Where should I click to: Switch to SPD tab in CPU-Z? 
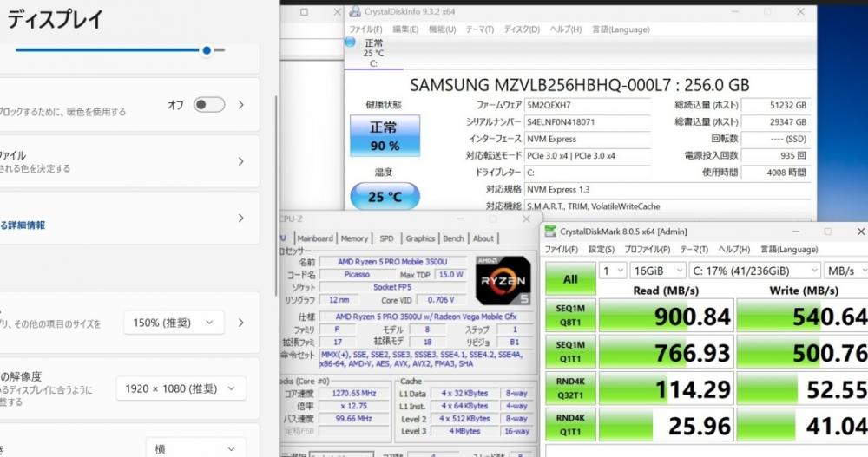click(x=386, y=238)
